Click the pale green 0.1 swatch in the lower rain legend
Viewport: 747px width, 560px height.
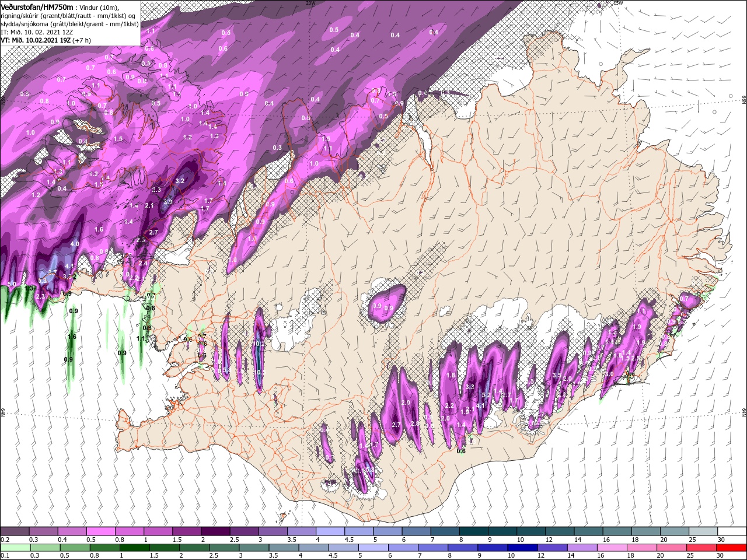[15, 548]
